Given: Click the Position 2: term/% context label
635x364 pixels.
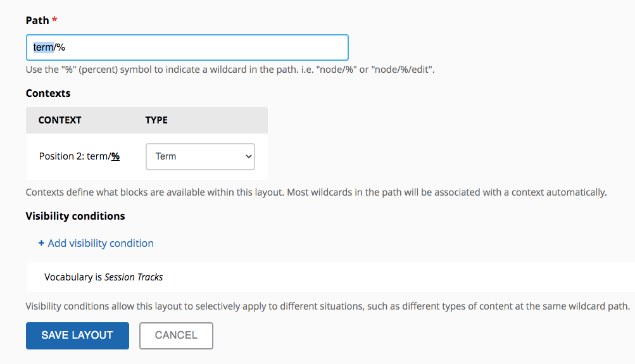Looking at the screenshot, I should click(x=79, y=156).
